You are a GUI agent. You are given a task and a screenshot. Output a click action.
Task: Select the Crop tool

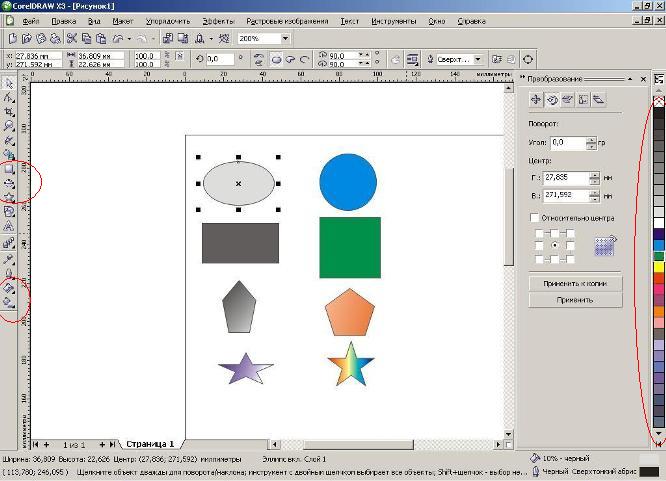point(8,112)
